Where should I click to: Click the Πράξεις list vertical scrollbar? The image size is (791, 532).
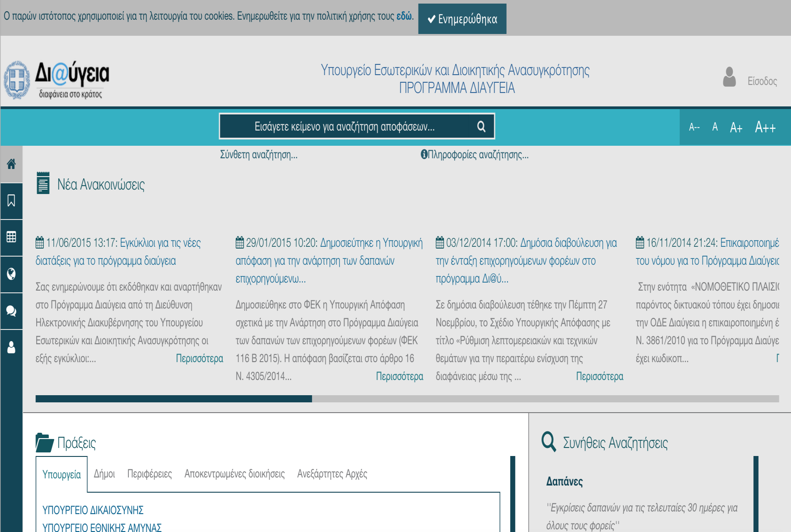click(513, 494)
